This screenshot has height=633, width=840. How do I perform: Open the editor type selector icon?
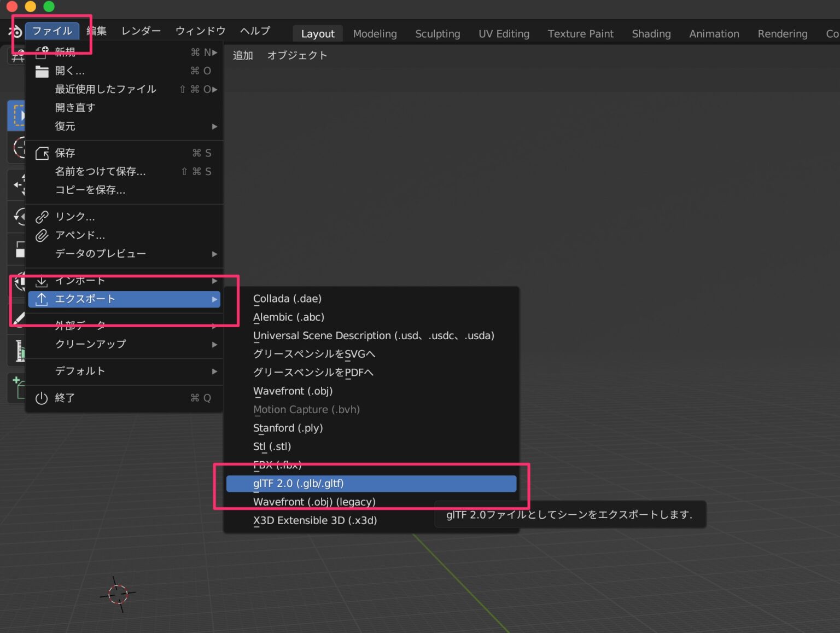tap(16, 55)
